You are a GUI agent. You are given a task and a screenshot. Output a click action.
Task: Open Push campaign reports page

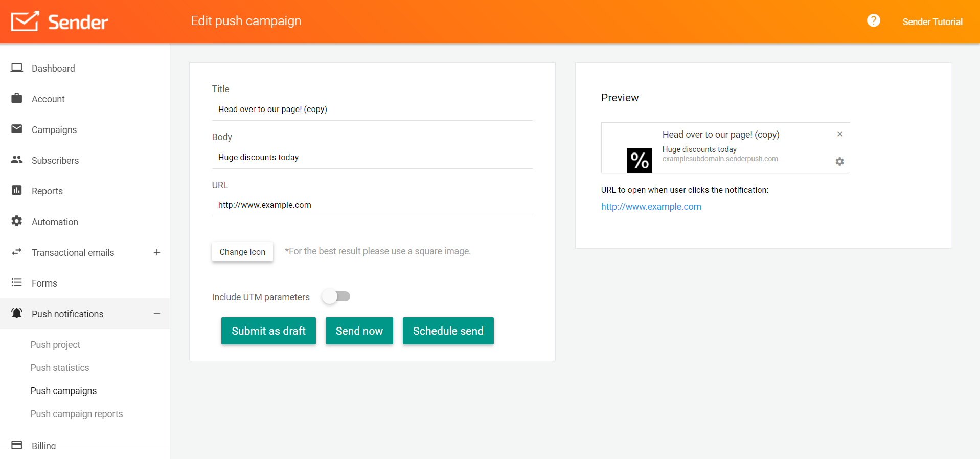(77, 414)
